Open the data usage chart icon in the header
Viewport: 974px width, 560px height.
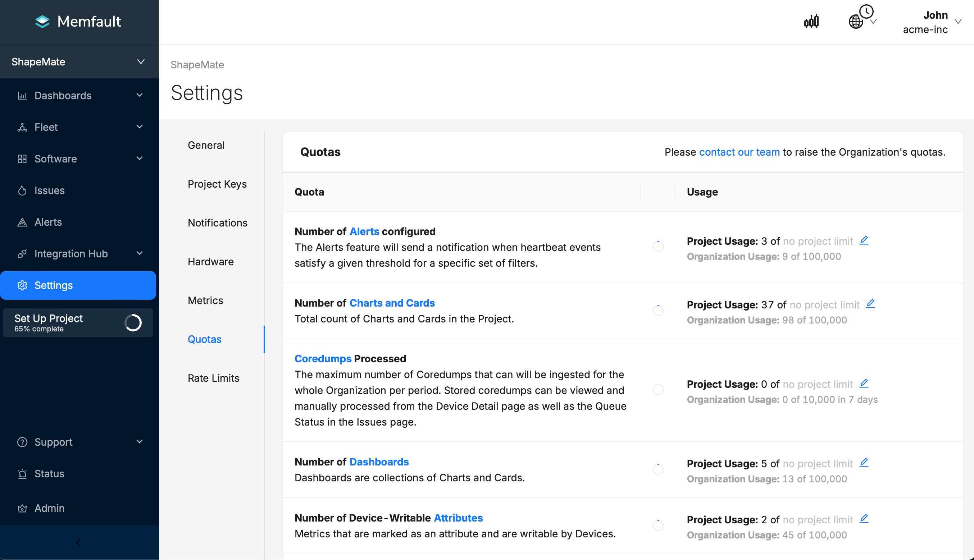(x=811, y=21)
